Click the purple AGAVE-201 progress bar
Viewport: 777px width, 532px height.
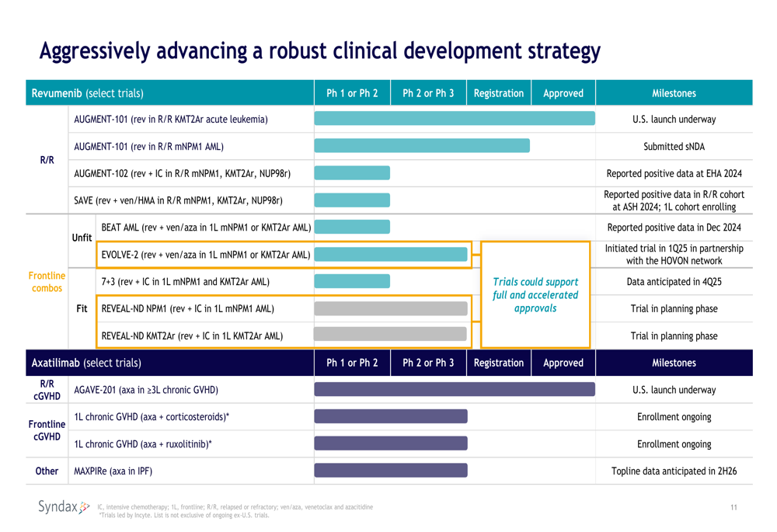pos(455,389)
